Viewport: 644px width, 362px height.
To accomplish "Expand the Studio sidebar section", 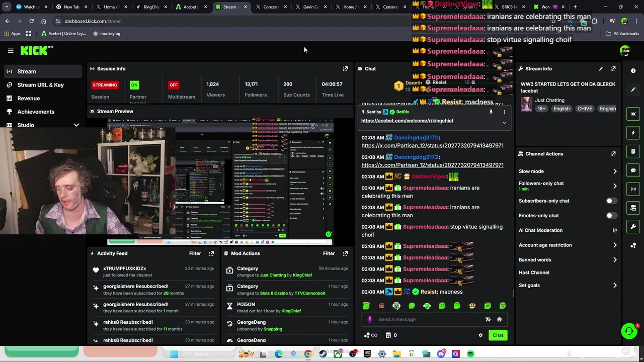I will 76,125.
